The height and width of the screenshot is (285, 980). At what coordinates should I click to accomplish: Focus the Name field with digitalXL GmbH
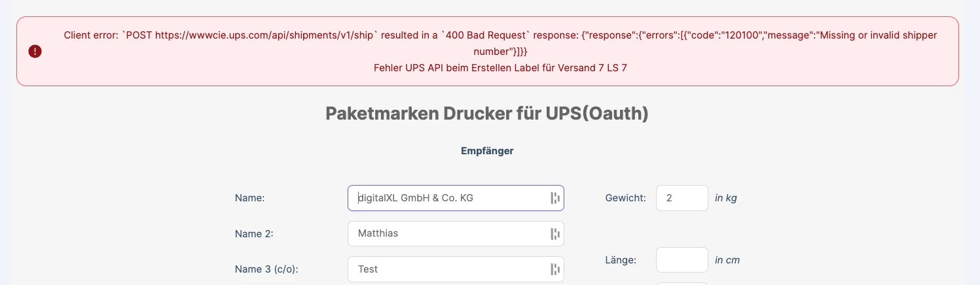coord(456,198)
